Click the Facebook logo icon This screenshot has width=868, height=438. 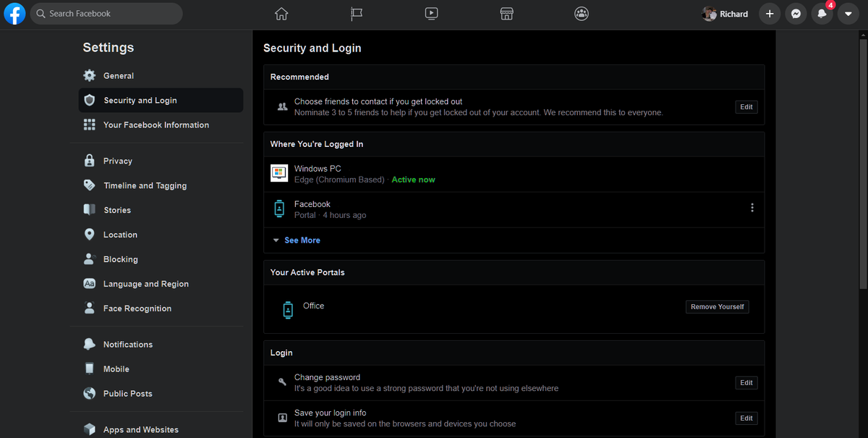click(14, 14)
